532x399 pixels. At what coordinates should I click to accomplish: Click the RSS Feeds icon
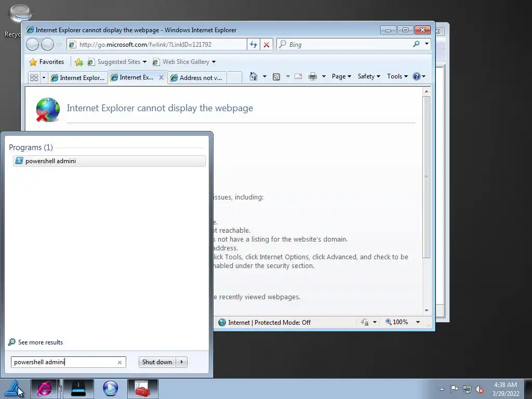pos(276,77)
